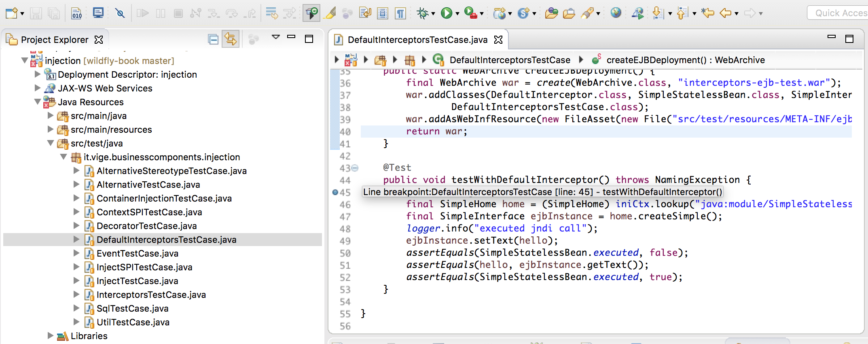Screen dimensions: 868x344
Task: Click the Disconnect toolbar icon
Action: coord(196,13)
